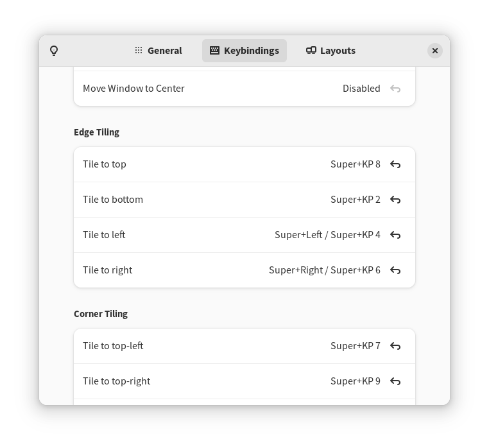Edit the Super+KP 8 keybinding

coord(355,164)
